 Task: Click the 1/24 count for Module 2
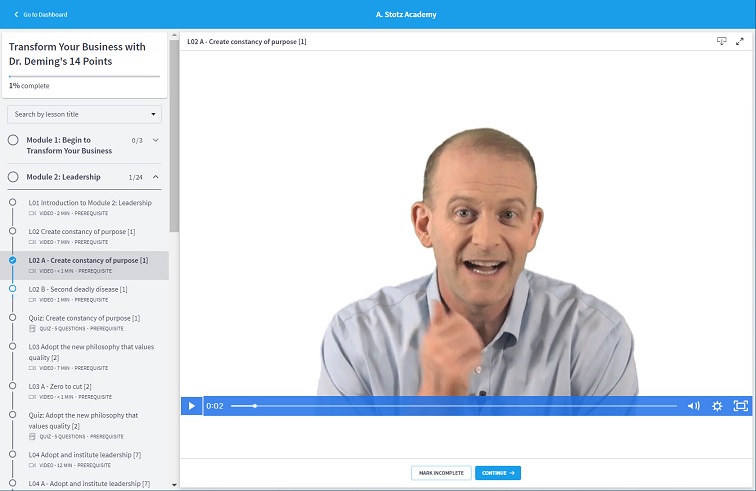(x=135, y=177)
